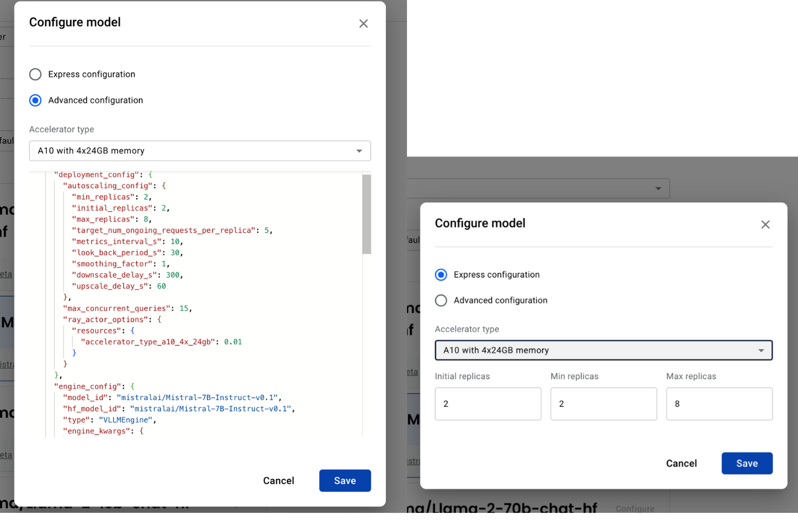This screenshot has width=798, height=532.
Task: Click the "upscale_delay_s" line
Action: (x=119, y=286)
